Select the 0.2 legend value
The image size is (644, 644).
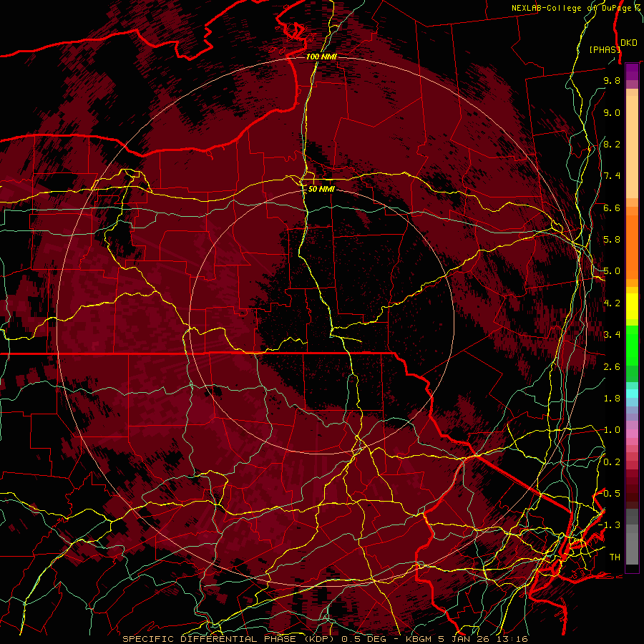612,462
